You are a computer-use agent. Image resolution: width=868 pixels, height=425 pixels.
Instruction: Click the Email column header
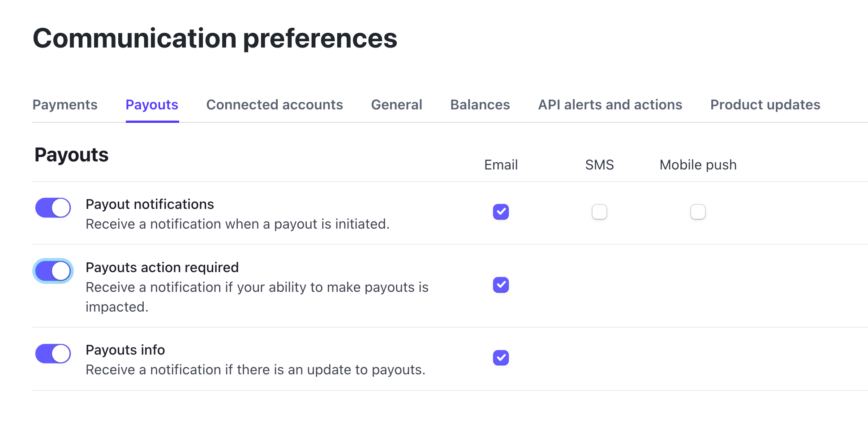501,165
